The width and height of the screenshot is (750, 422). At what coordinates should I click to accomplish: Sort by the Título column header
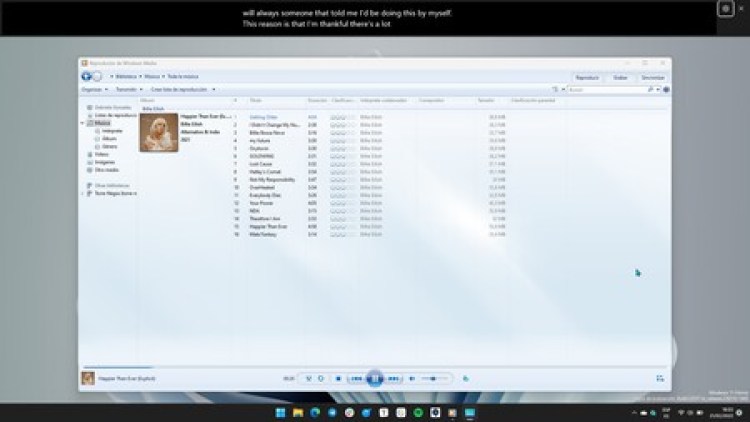point(256,100)
